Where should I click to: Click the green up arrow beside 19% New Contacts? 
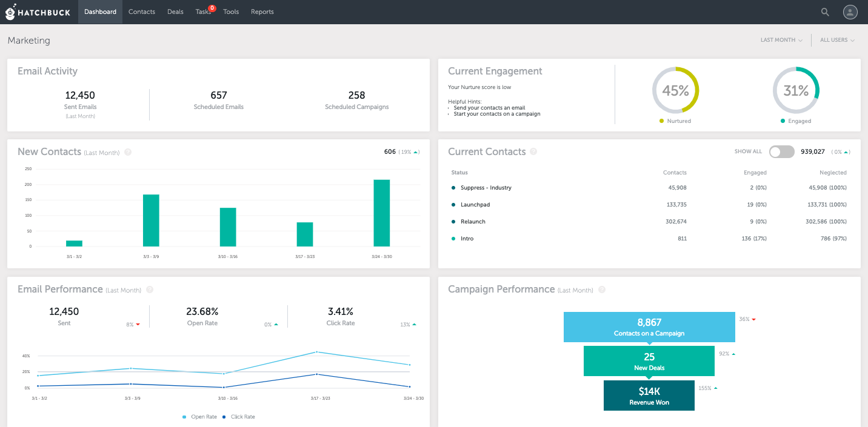click(416, 152)
